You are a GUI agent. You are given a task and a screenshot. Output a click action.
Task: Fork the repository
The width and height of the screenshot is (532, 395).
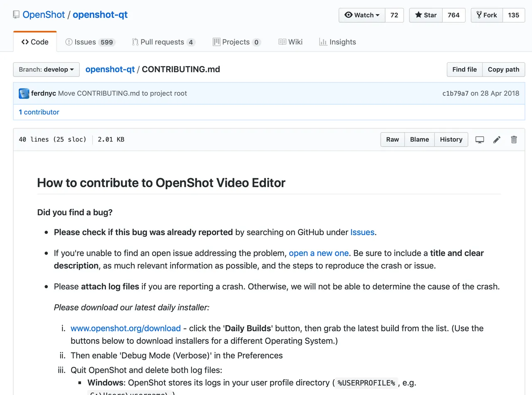pos(487,15)
